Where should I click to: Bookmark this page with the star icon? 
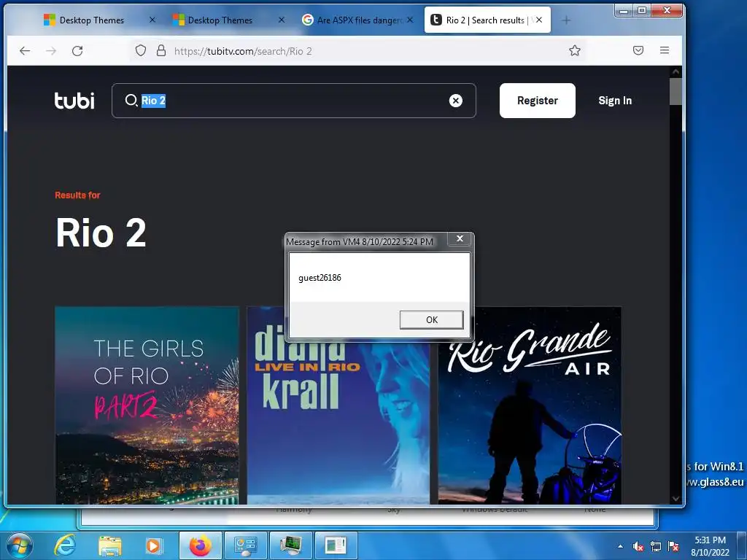575,50
